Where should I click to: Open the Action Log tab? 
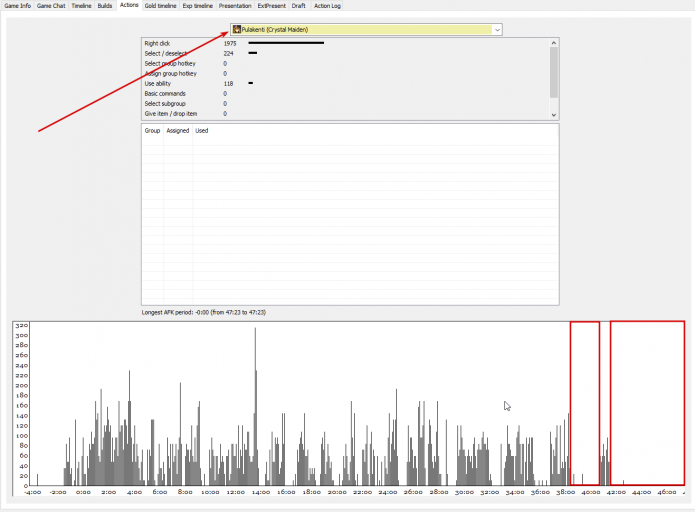tap(327, 6)
